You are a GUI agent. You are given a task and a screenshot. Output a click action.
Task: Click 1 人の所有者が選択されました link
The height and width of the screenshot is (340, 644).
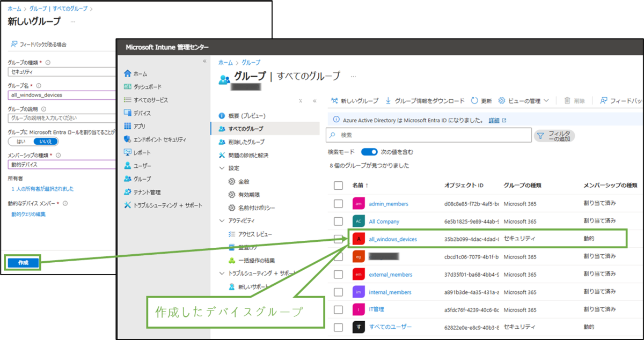(x=42, y=189)
